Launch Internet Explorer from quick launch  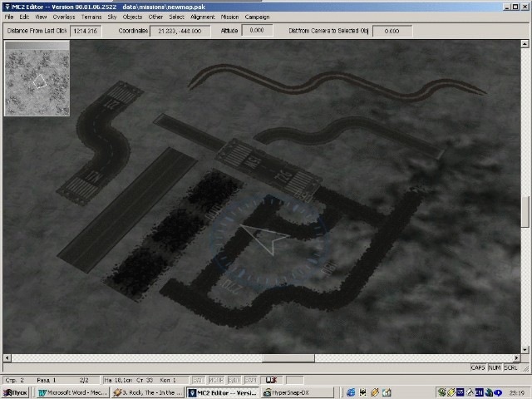(x=351, y=392)
